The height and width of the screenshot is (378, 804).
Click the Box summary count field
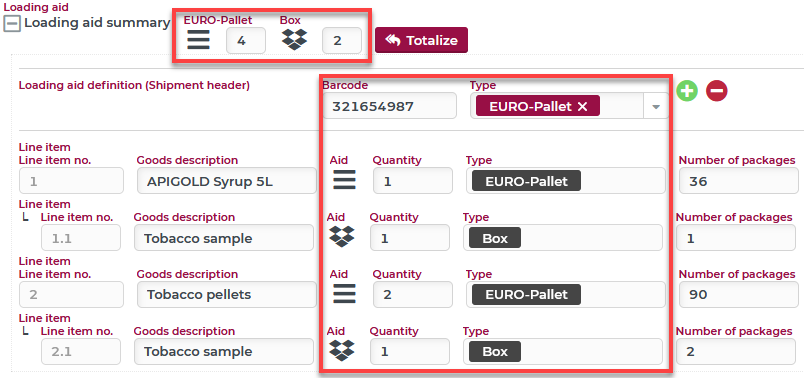tap(341, 41)
